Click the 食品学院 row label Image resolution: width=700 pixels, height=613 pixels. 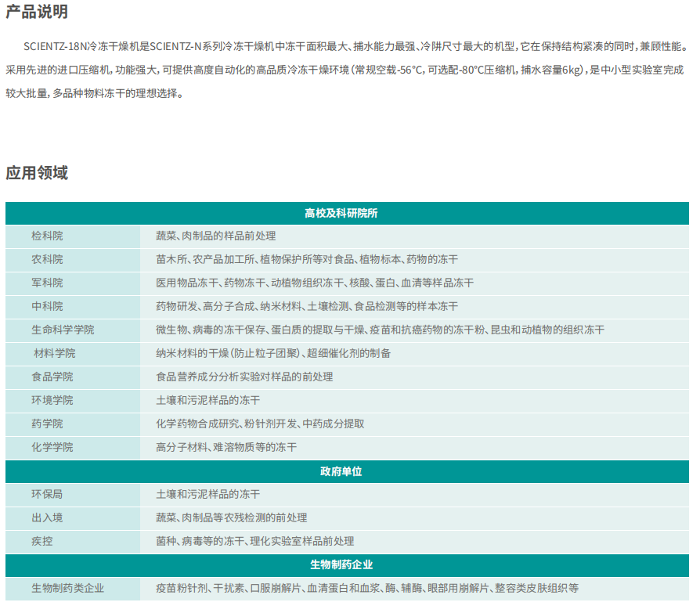point(52,377)
